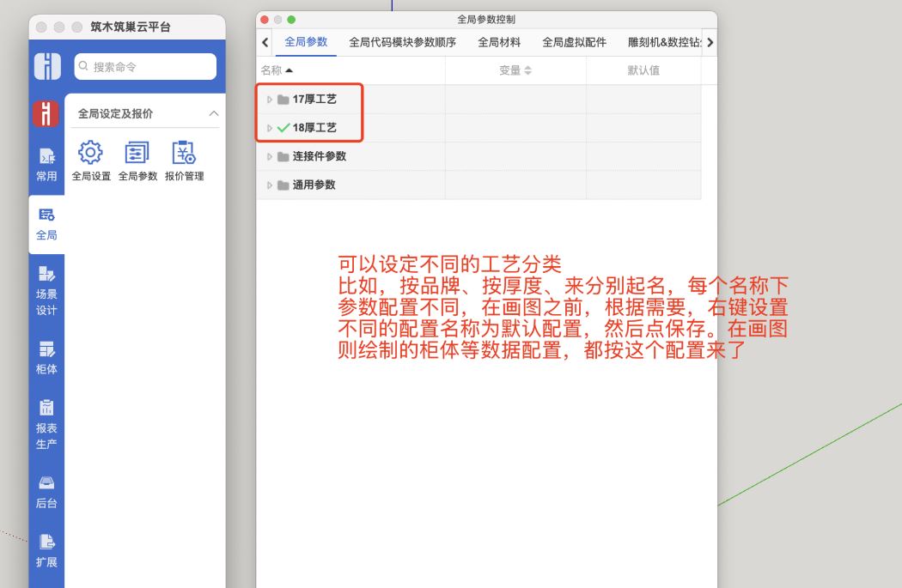The height and width of the screenshot is (588, 902).
Task: Select the 扩展 extensions sidebar icon
Action: 47,545
